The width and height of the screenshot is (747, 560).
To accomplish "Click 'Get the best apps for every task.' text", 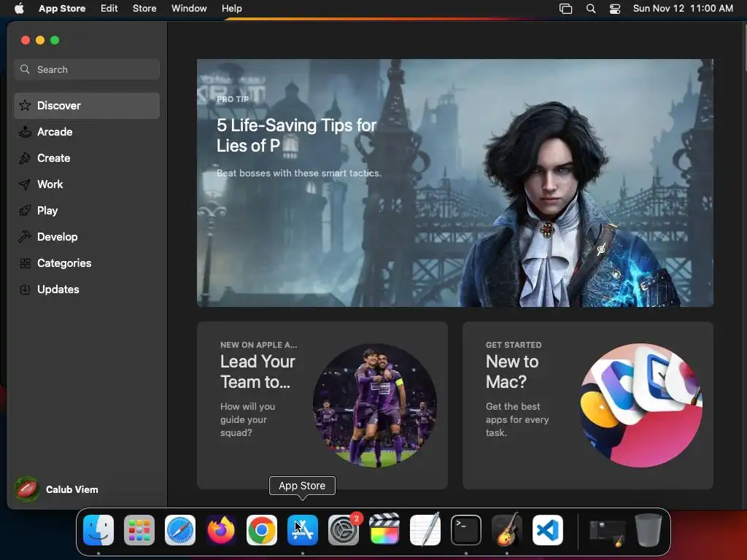I will 517,419.
